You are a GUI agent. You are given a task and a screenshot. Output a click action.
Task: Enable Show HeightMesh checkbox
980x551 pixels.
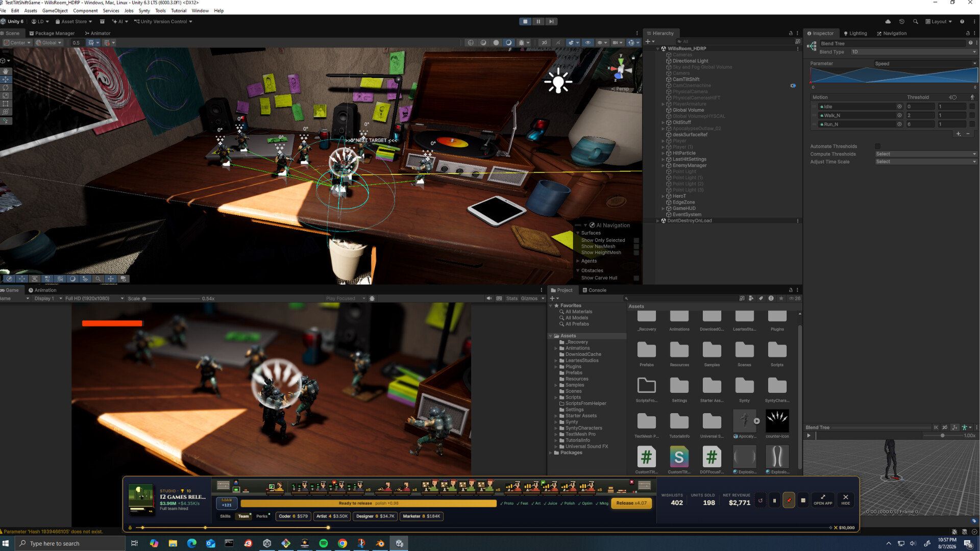[x=636, y=253]
